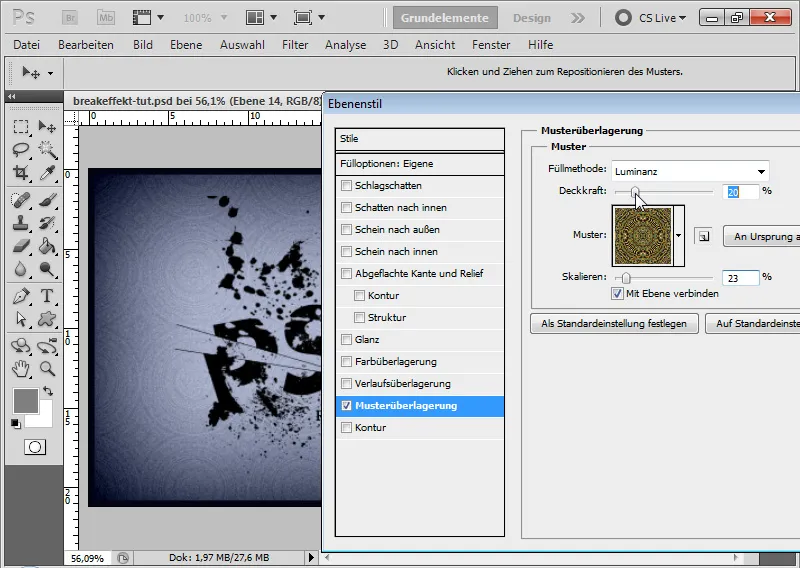
Task: Select the Move tool in toolbox
Action: coord(47,127)
